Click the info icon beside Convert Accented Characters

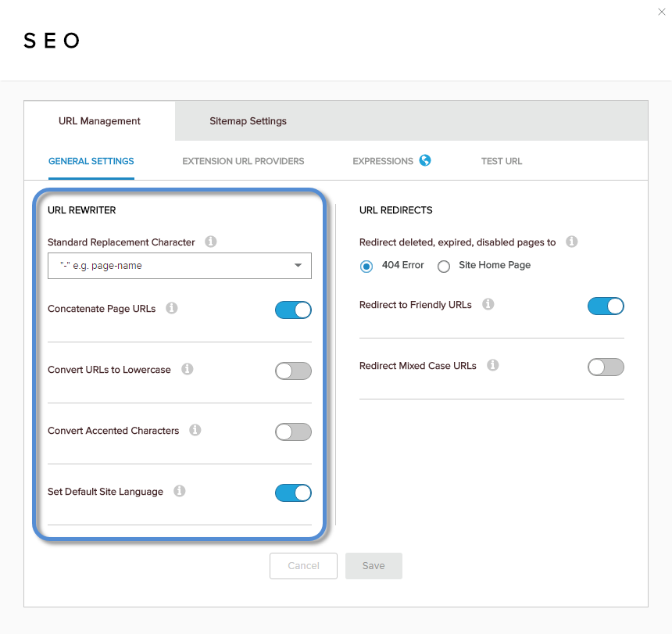click(x=195, y=430)
